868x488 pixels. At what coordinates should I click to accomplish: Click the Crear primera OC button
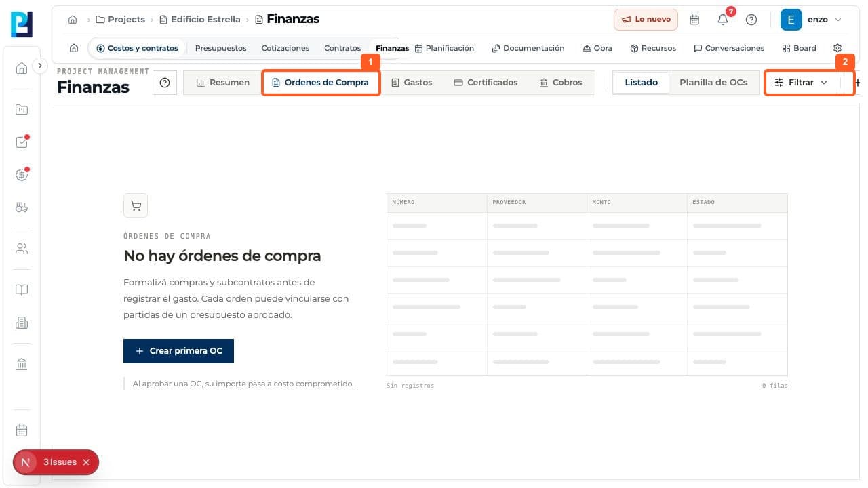(178, 351)
